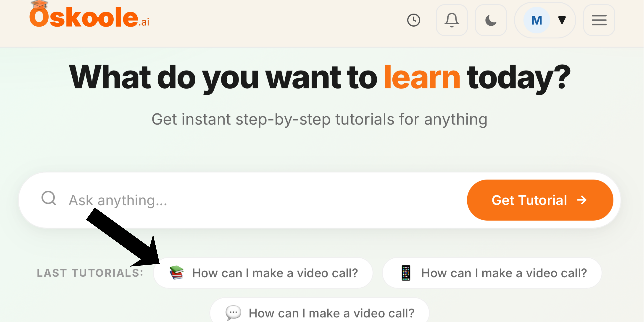
Task: Toggle dark mode moon icon
Action: pos(491,20)
